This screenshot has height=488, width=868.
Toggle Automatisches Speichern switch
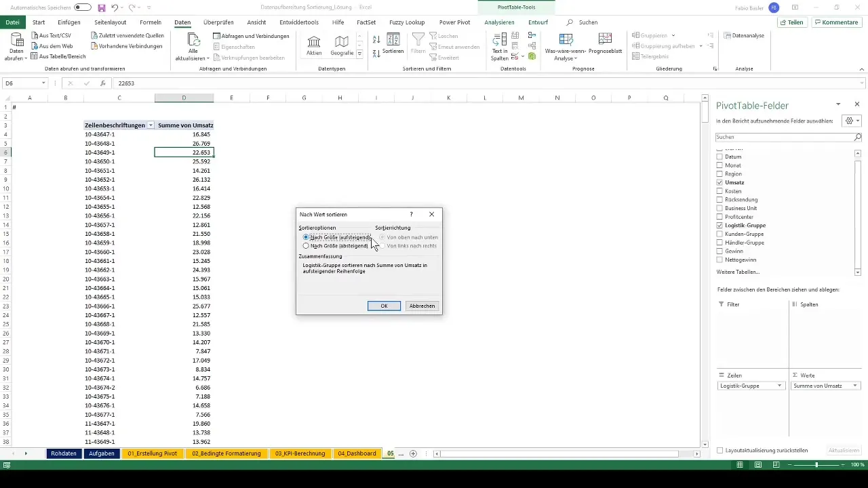pyautogui.click(x=83, y=7)
